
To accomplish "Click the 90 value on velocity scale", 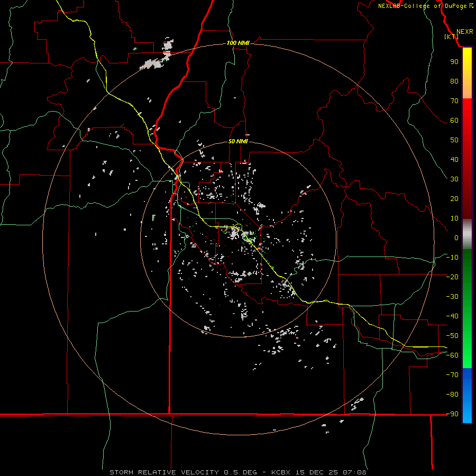I will pyautogui.click(x=454, y=62).
